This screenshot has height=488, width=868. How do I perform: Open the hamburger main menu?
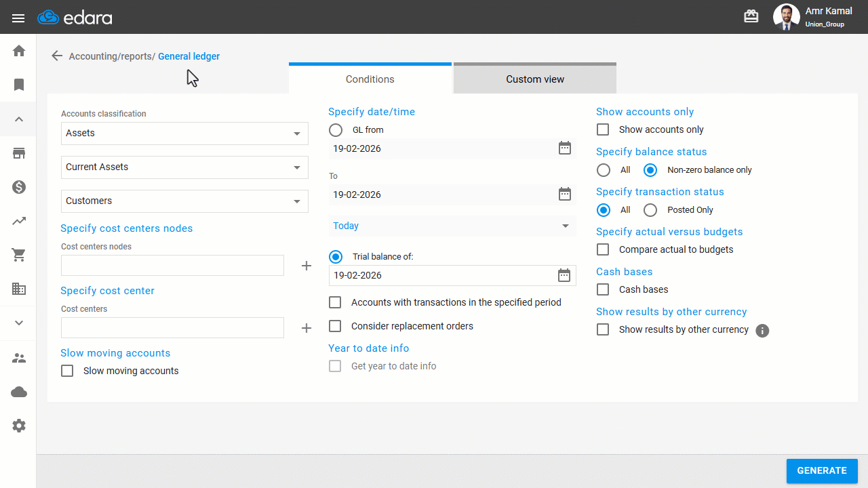tap(18, 18)
